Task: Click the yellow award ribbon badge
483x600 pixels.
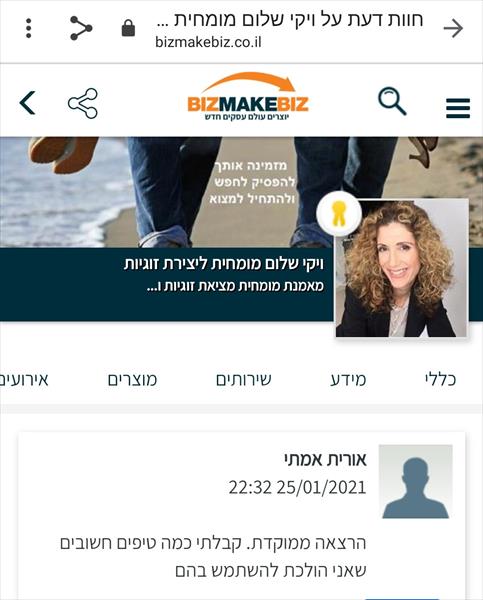Action: tap(339, 214)
